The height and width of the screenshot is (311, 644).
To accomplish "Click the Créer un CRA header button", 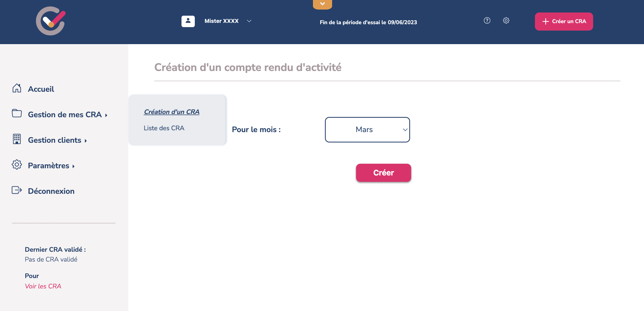I will coord(564,21).
